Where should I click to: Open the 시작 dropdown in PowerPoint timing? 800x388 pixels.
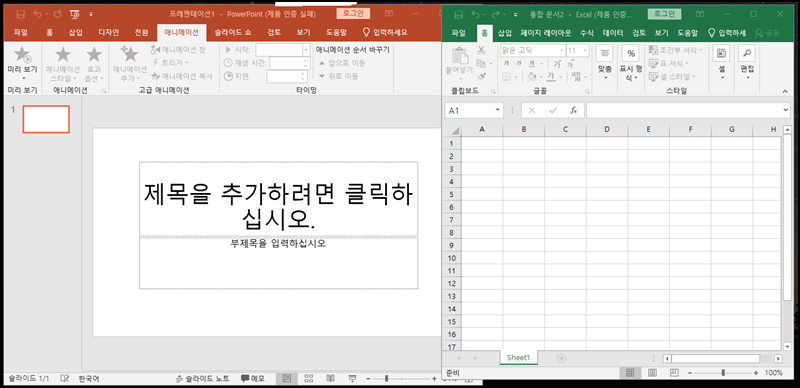click(x=306, y=50)
